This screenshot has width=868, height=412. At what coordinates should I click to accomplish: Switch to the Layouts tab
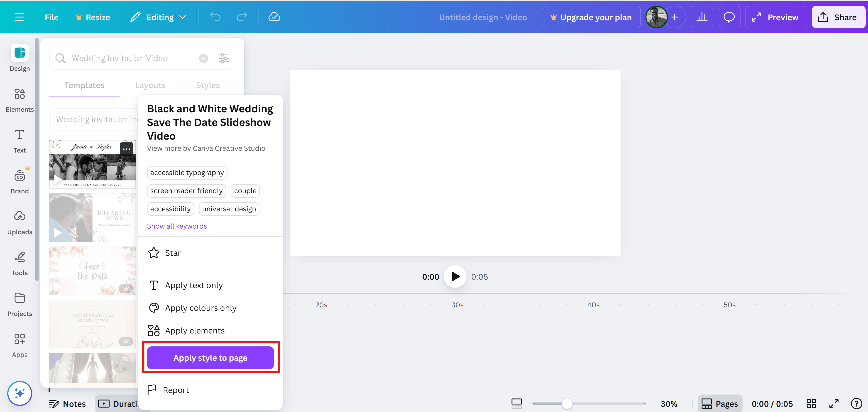[x=150, y=85]
